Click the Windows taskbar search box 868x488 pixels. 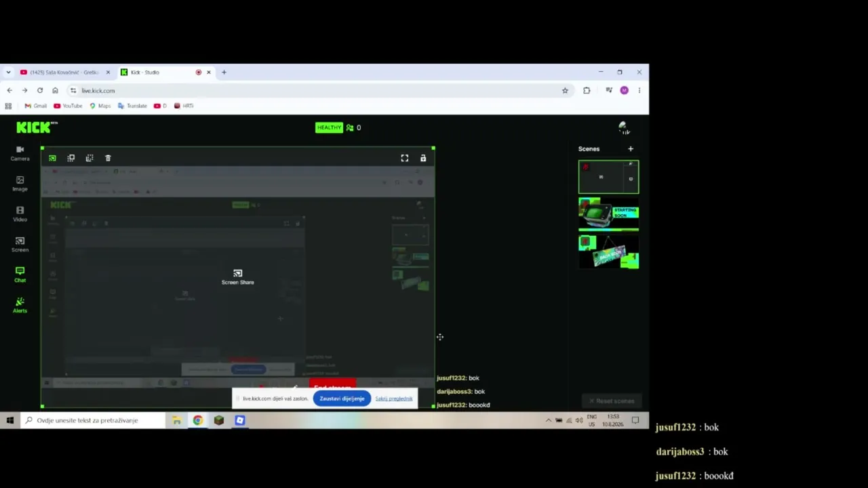point(92,420)
